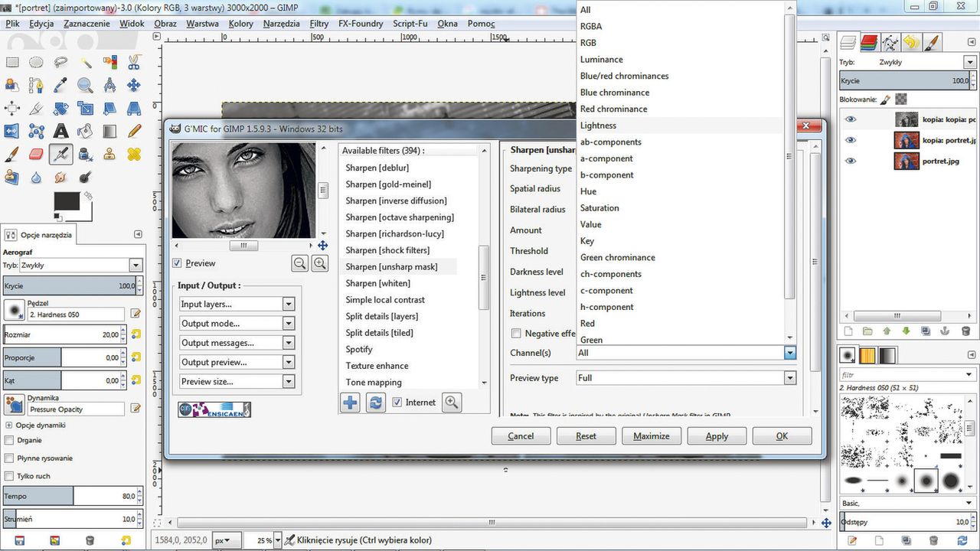The height and width of the screenshot is (551, 980).
Task: Zoom in the G'MIC preview
Action: click(319, 263)
